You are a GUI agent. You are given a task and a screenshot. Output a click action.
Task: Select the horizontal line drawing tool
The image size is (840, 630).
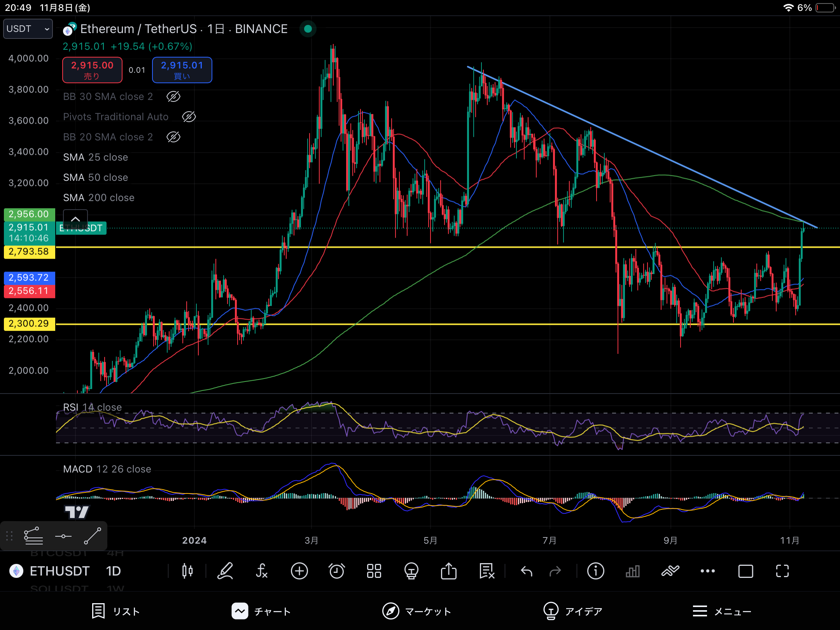[63, 536]
